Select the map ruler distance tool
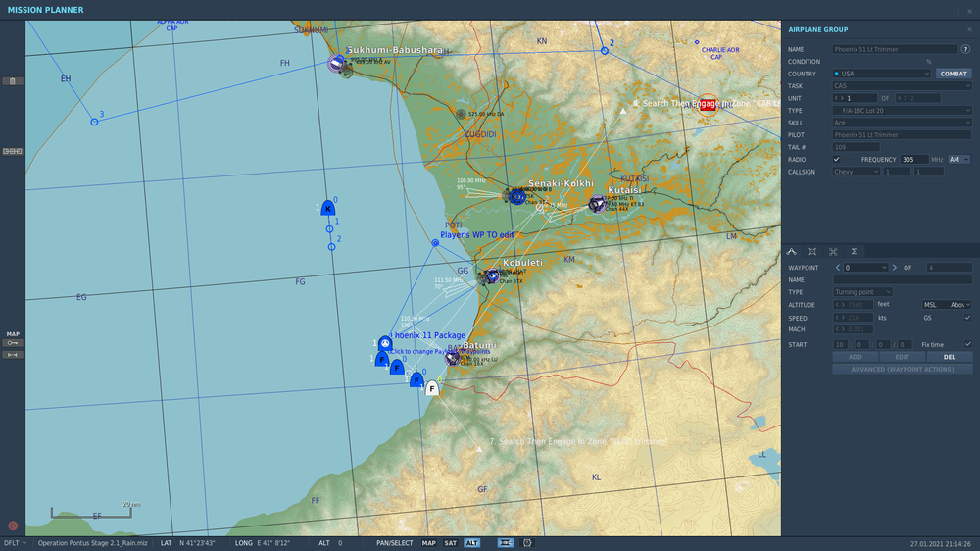The image size is (980, 551). (13, 355)
